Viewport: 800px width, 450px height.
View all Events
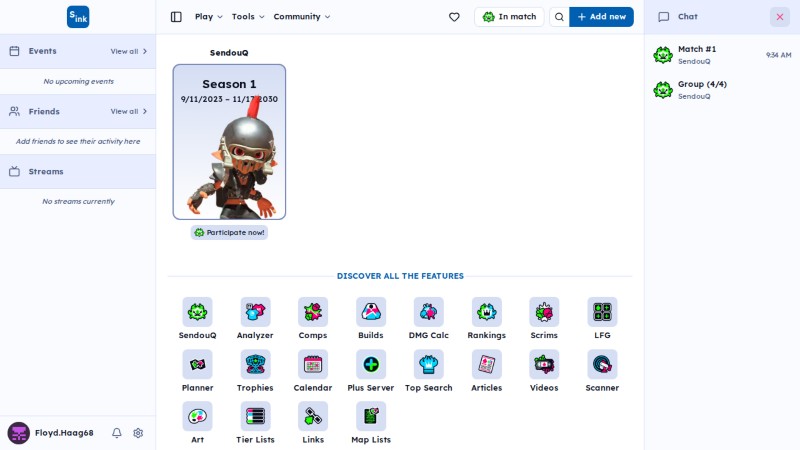129,51
